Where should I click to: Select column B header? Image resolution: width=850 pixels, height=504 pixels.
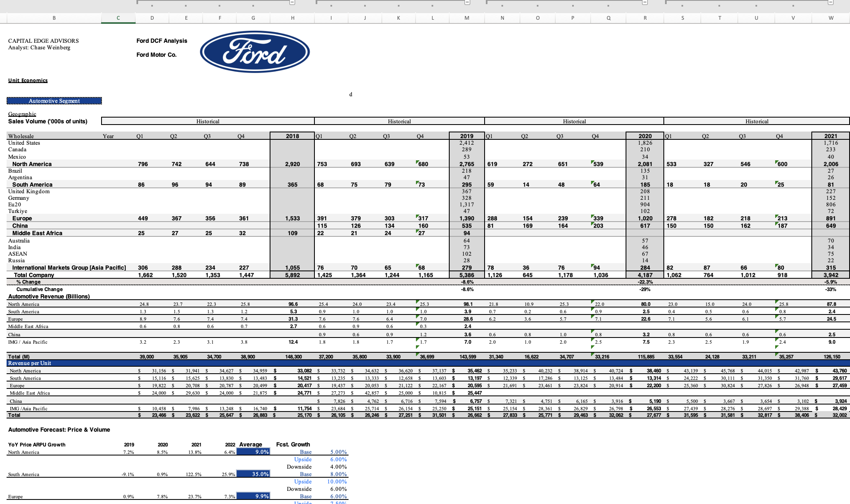coord(54,18)
